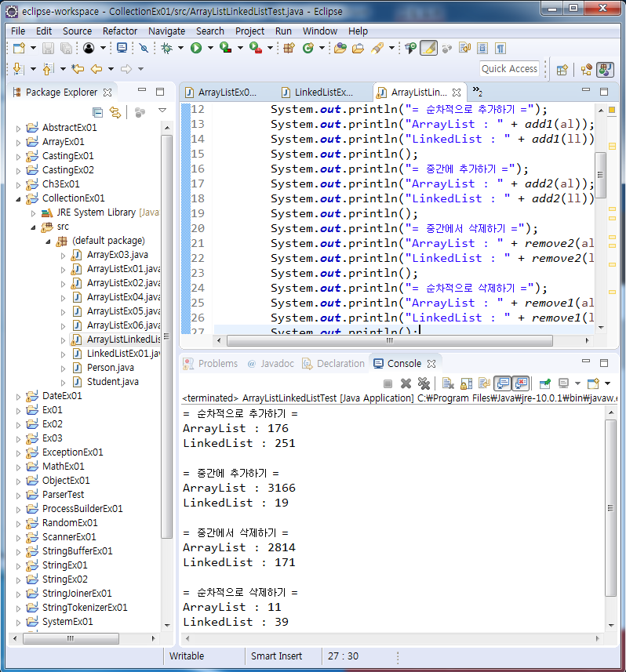Click the Run External Tools icon

[x=256, y=48]
